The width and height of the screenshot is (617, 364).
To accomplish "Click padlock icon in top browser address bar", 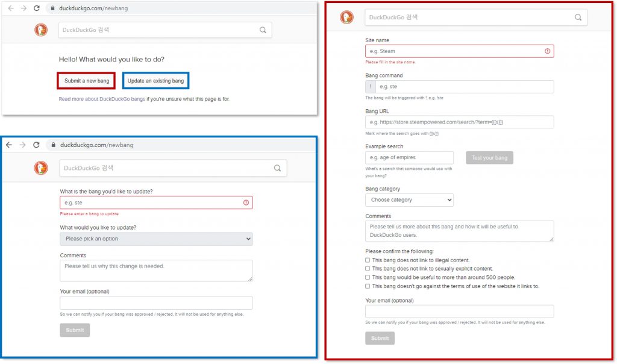I will click(x=52, y=8).
